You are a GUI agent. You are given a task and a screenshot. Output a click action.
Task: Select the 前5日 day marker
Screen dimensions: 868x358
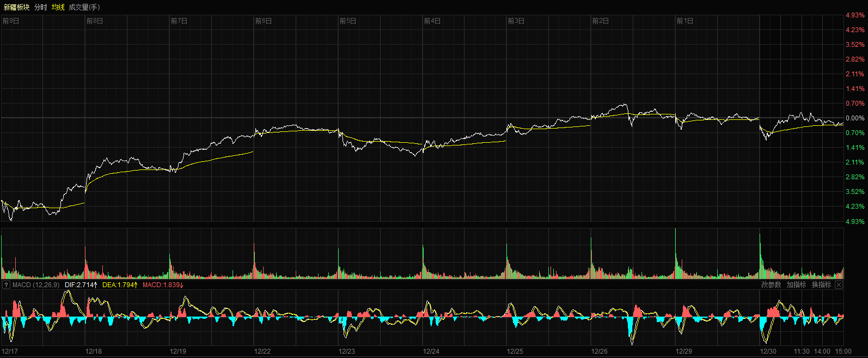(347, 21)
